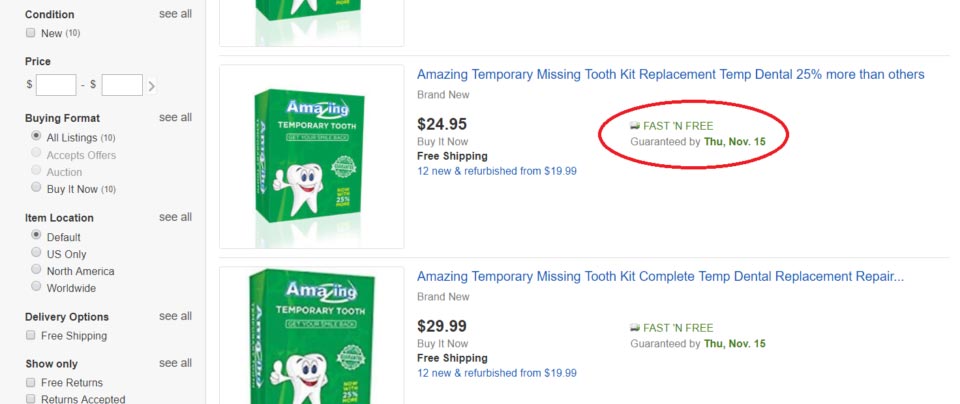Select the Buy It Now radio button
This screenshot has width=960, height=404.
coord(36,187)
